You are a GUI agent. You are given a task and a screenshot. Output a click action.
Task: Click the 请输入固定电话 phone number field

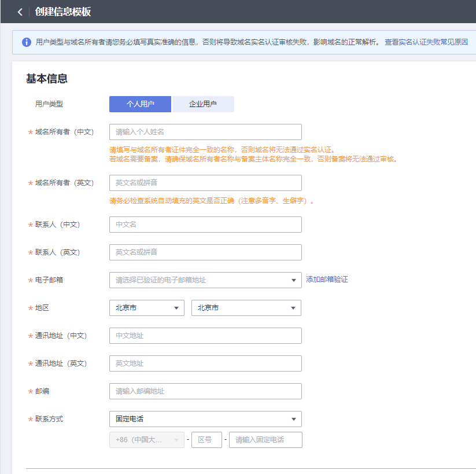click(x=265, y=440)
